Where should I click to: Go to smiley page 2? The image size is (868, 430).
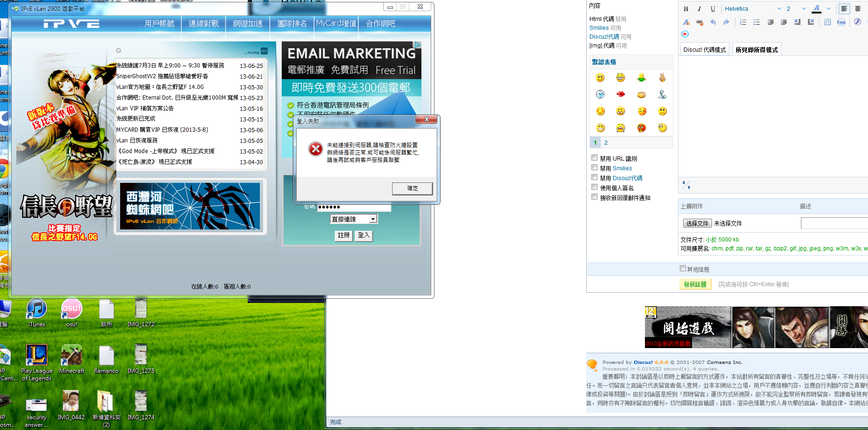606,143
